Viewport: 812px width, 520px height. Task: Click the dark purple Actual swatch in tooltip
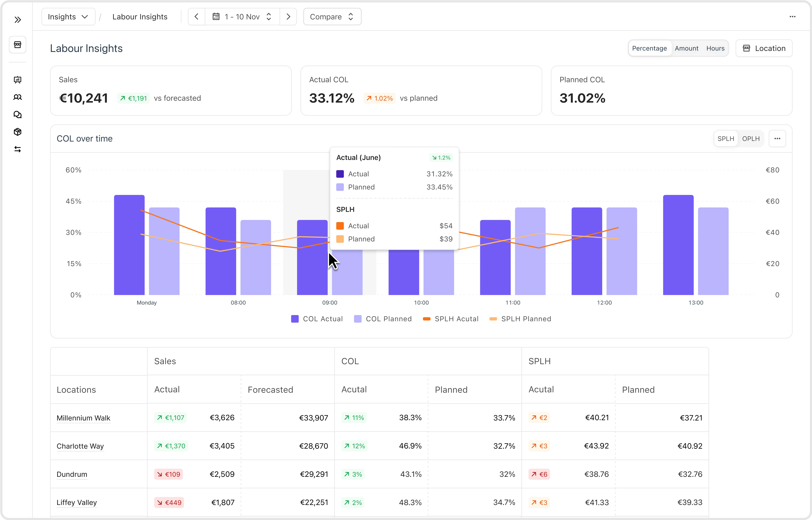click(340, 174)
